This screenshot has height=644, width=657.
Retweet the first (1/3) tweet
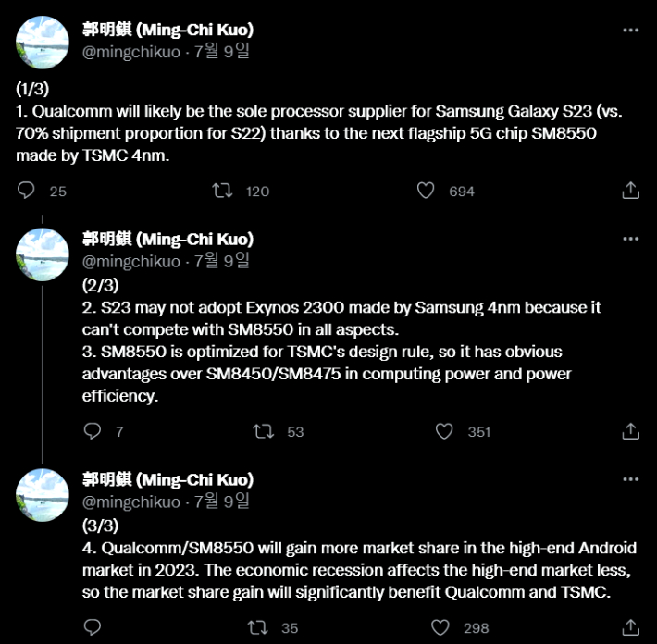pyautogui.click(x=222, y=191)
